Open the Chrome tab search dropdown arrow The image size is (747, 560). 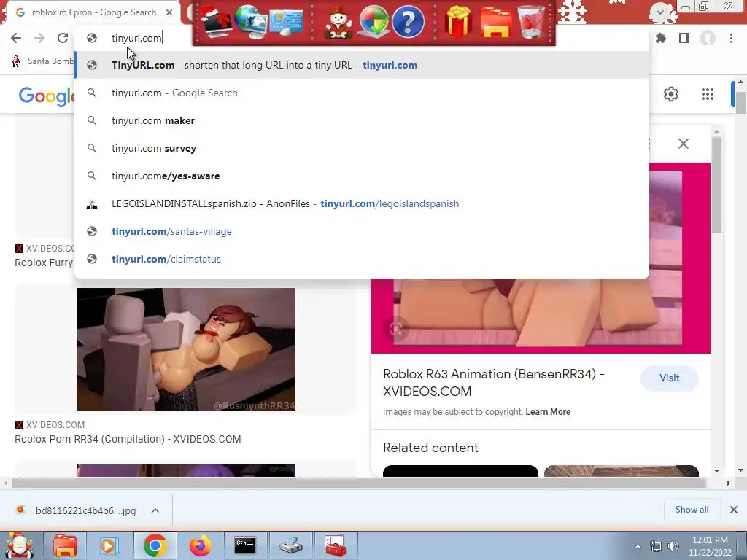659,12
